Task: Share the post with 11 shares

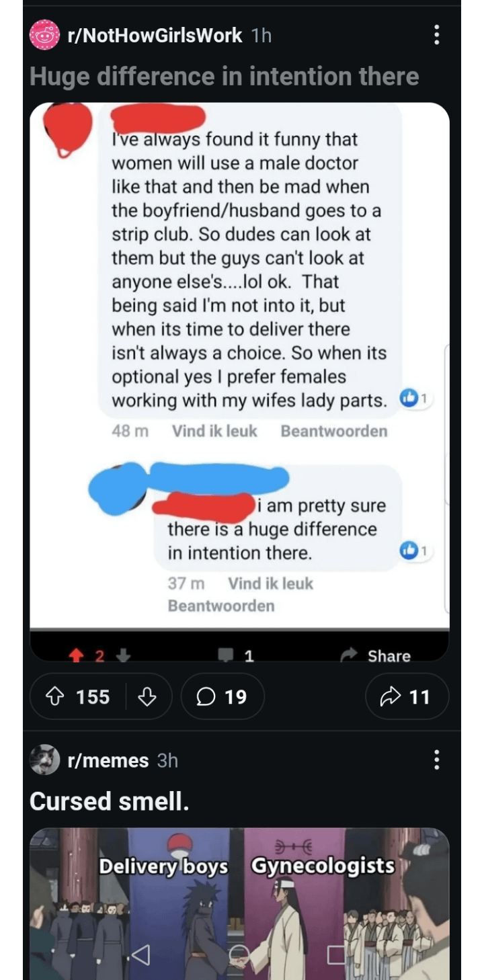Action: point(407,697)
